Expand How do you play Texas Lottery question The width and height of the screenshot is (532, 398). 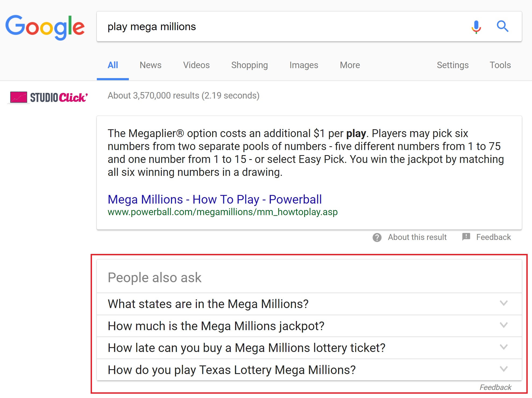click(x=309, y=370)
